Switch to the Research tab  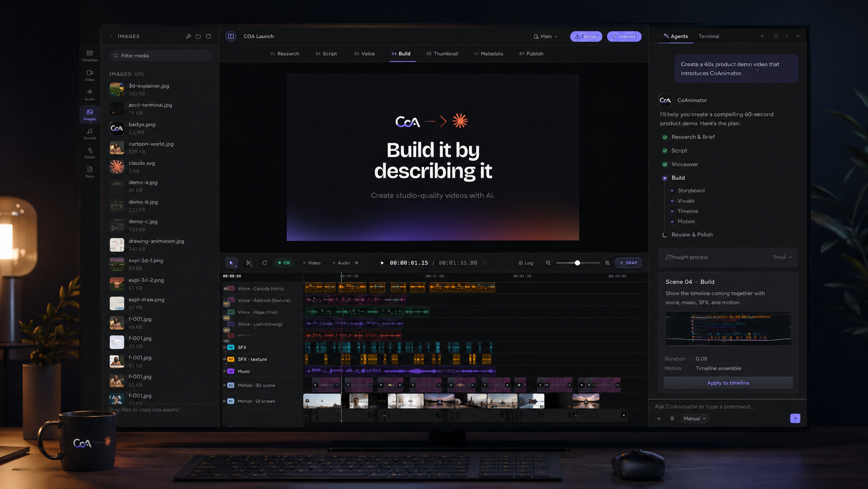[x=284, y=54]
